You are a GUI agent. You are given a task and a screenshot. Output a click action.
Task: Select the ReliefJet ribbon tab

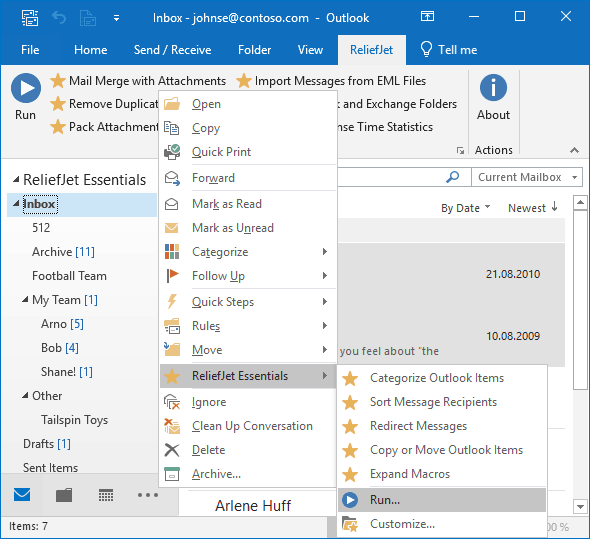tap(371, 50)
